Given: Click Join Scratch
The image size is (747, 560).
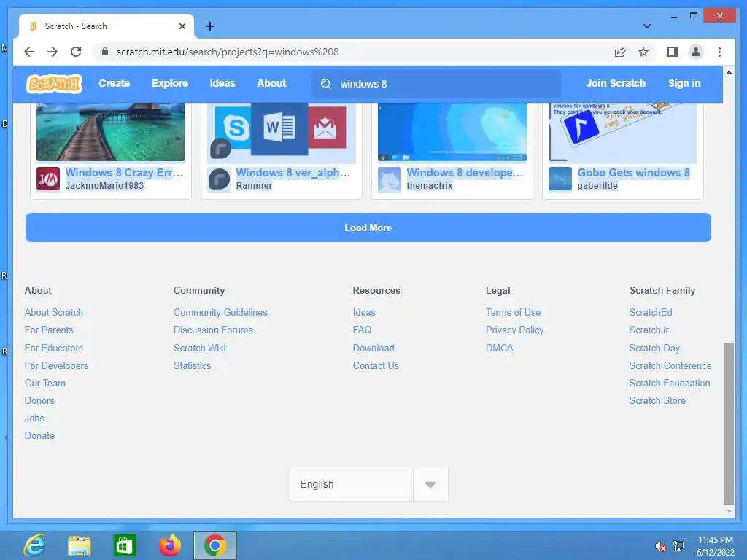Looking at the screenshot, I should [616, 83].
